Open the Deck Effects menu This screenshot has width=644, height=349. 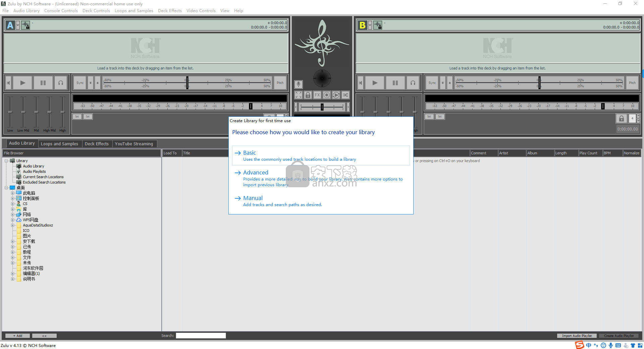tap(170, 11)
